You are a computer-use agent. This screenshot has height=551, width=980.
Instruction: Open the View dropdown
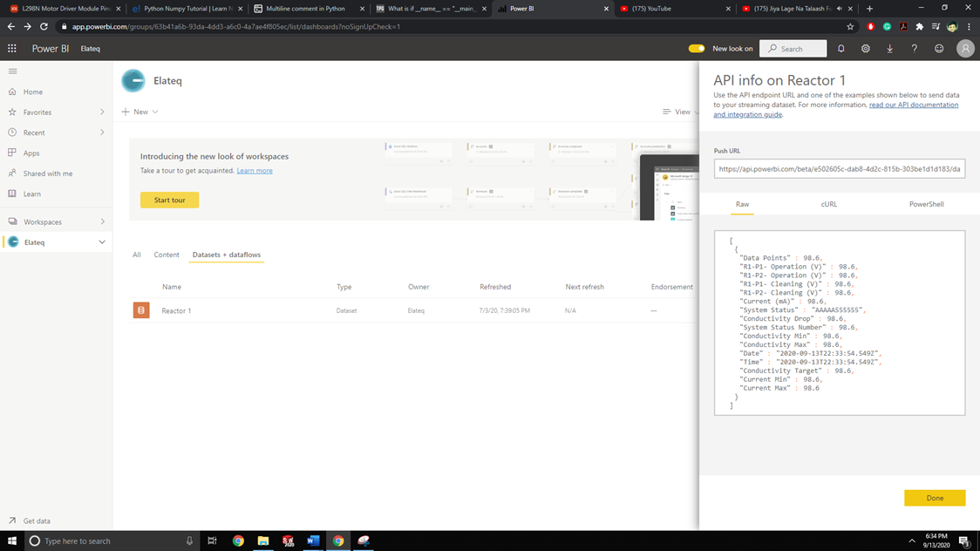pyautogui.click(x=681, y=112)
